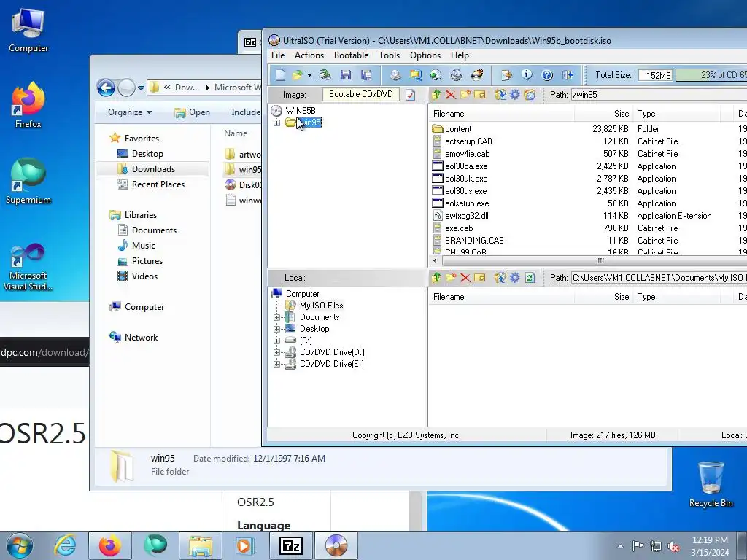Expand the CD/DVD Drive(E:) node

[276, 364]
